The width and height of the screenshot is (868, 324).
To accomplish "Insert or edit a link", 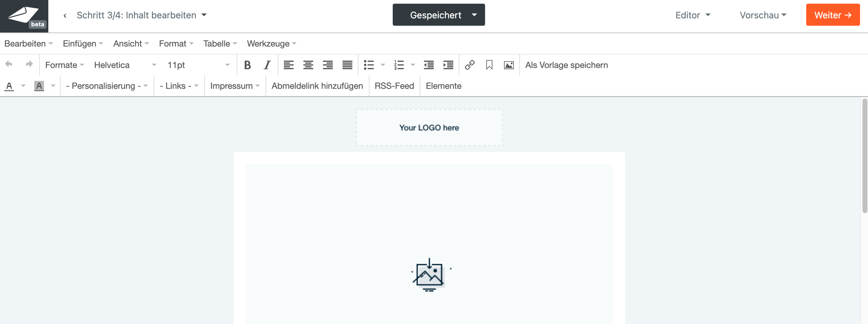I will (x=470, y=65).
